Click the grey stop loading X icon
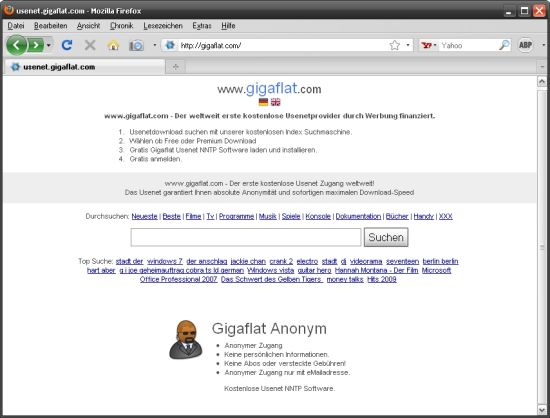This screenshot has height=418, width=550. coord(90,45)
